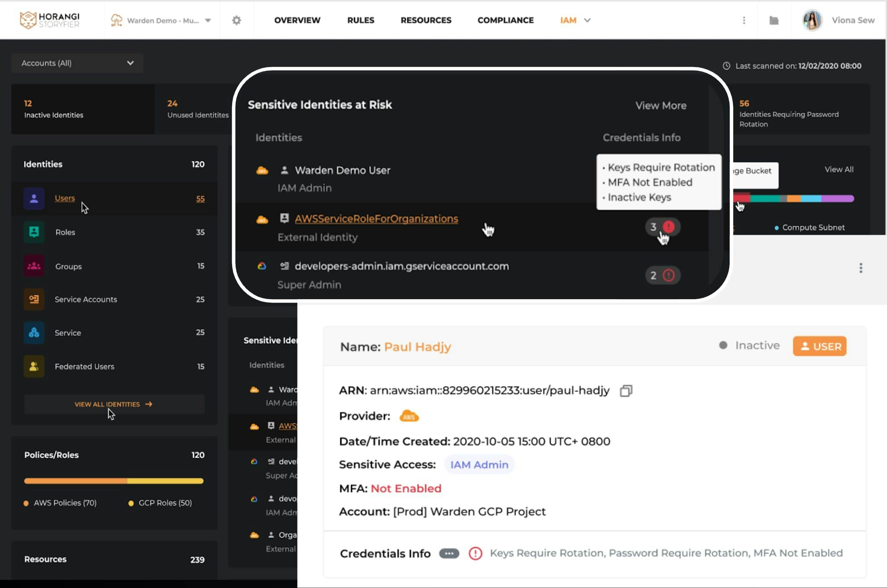Click the last scanned clock icon
Viewport: 887px width, 588px height.
point(727,66)
